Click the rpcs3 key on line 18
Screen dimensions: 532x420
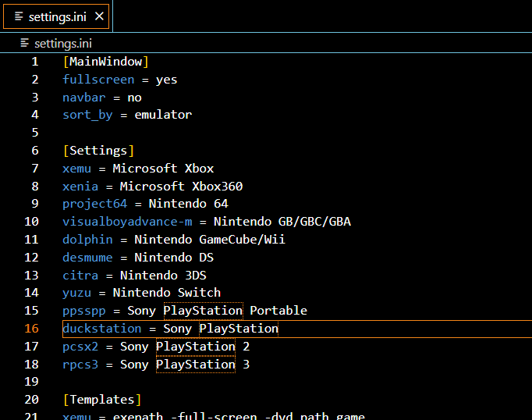click(x=80, y=365)
